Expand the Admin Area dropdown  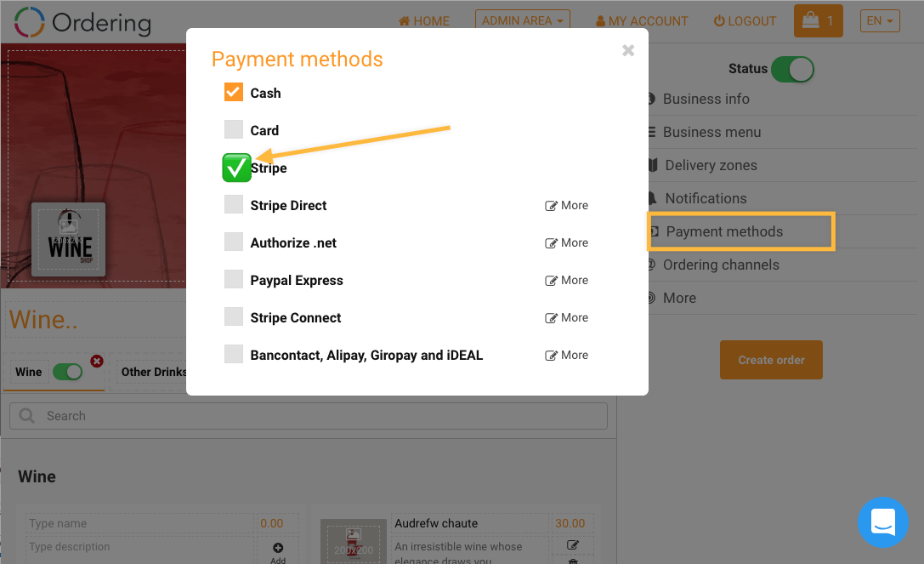click(522, 20)
